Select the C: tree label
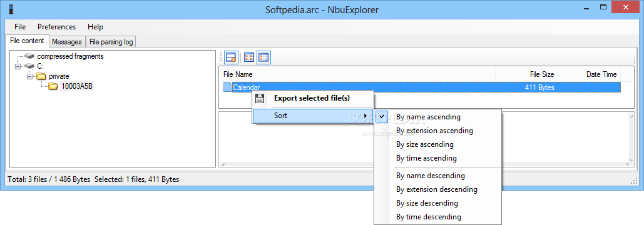644x225 pixels. 41,66
